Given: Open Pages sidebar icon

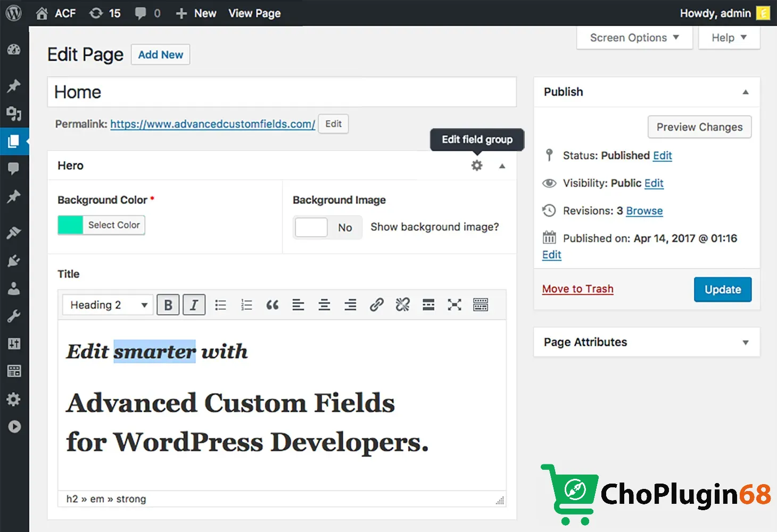Looking at the screenshot, I should click(x=14, y=141).
